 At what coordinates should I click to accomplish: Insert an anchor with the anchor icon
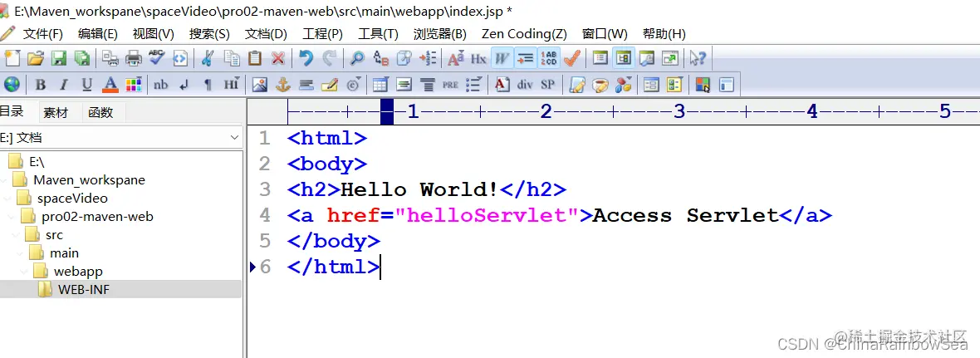[283, 85]
